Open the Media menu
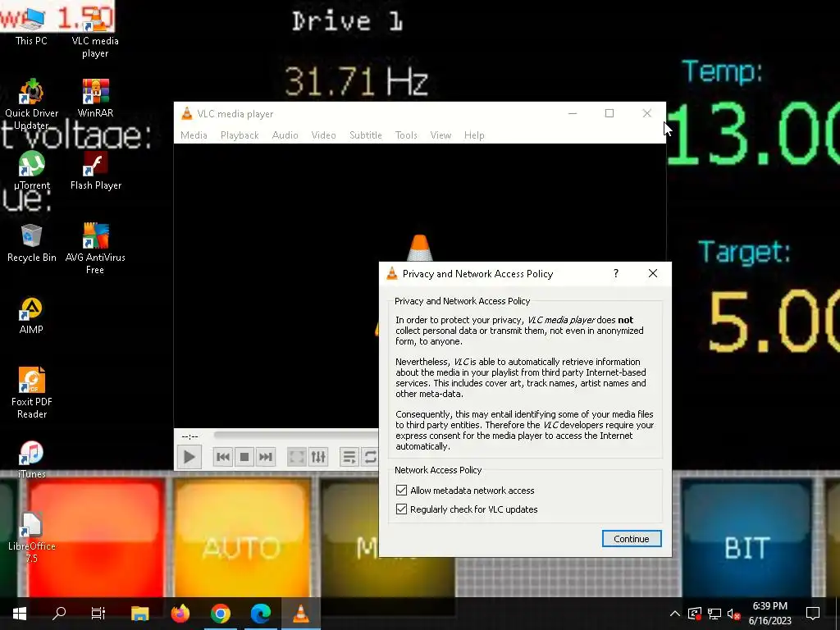 point(194,135)
